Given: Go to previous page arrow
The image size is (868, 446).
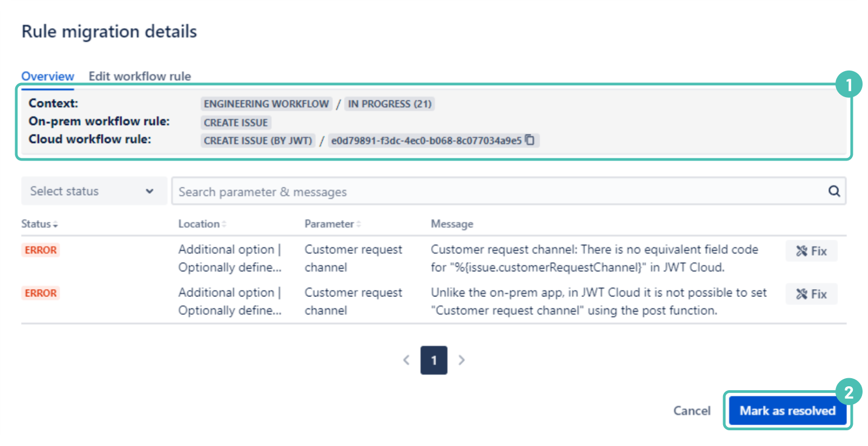Looking at the screenshot, I should [406, 360].
